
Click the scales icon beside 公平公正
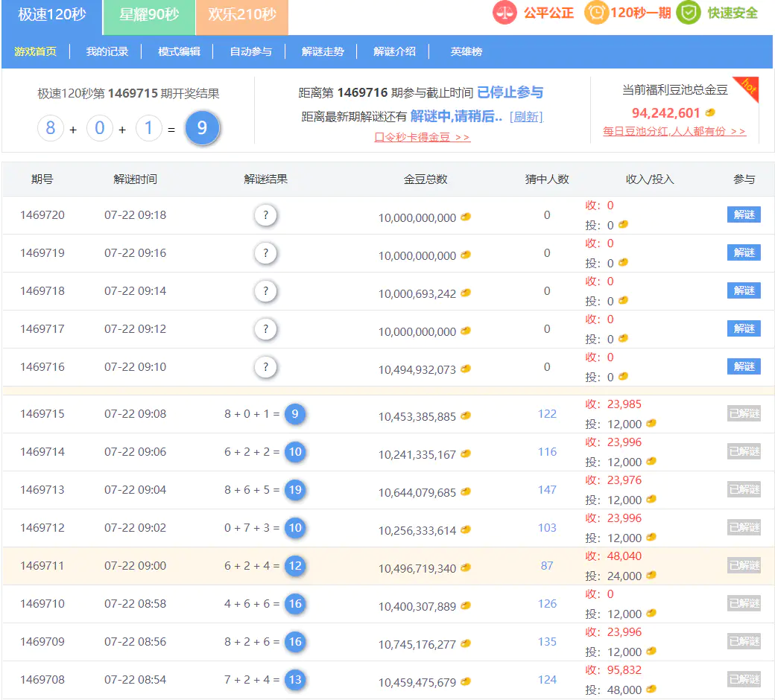(504, 13)
